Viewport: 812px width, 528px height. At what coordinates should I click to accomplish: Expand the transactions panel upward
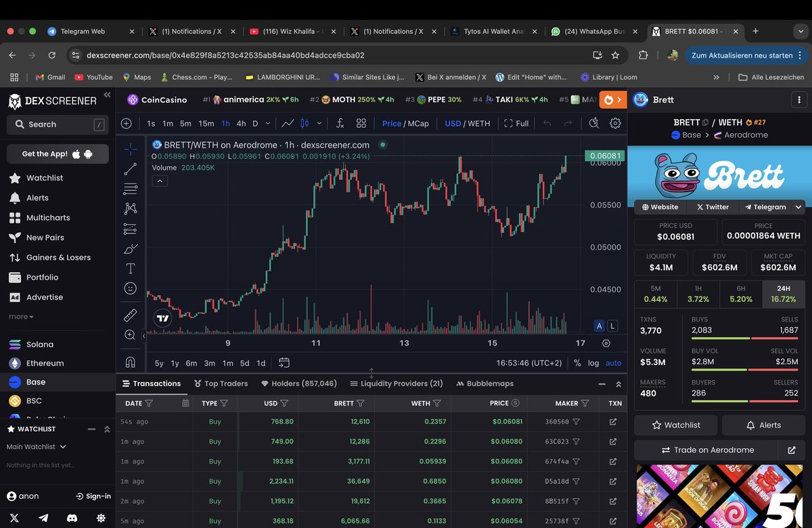tap(618, 384)
